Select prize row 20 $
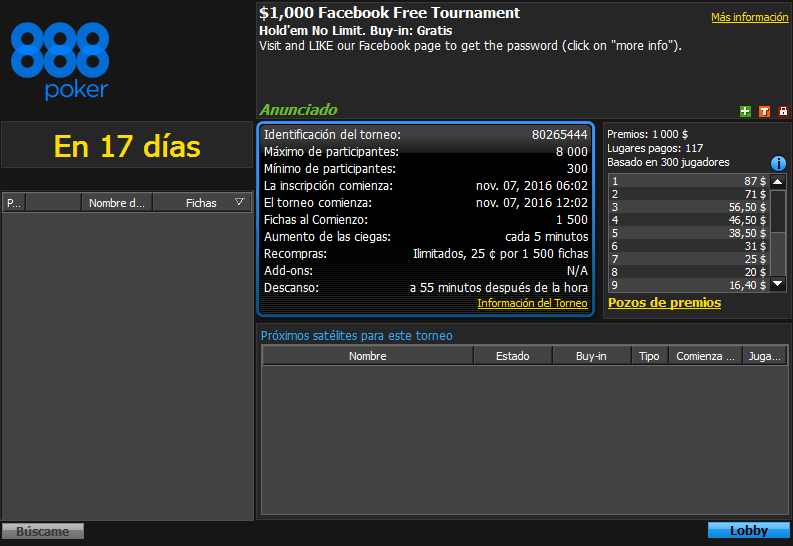The width and height of the screenshot is (793, 546). (x=689, y=272)
